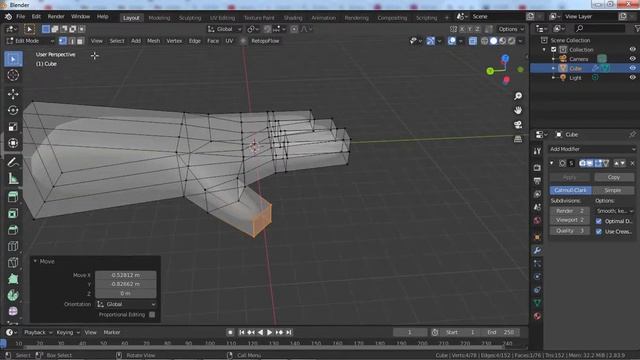This screenshot has height=360, width=640.
Task: Select the Poly Build tool
Action: [13, 279]
